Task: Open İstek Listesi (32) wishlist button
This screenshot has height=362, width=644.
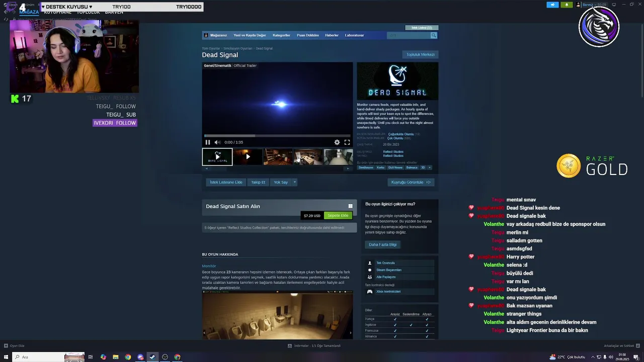Action: [422, 28]
